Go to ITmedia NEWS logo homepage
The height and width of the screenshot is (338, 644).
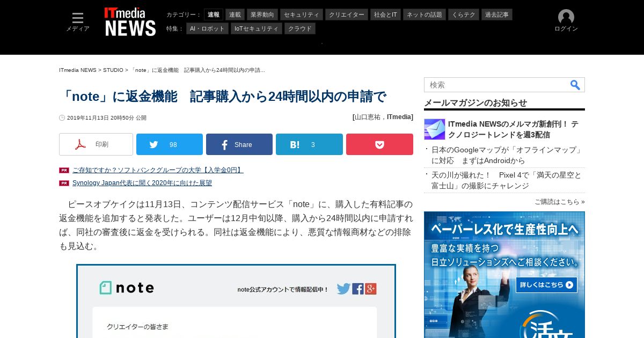pos(130,22)
